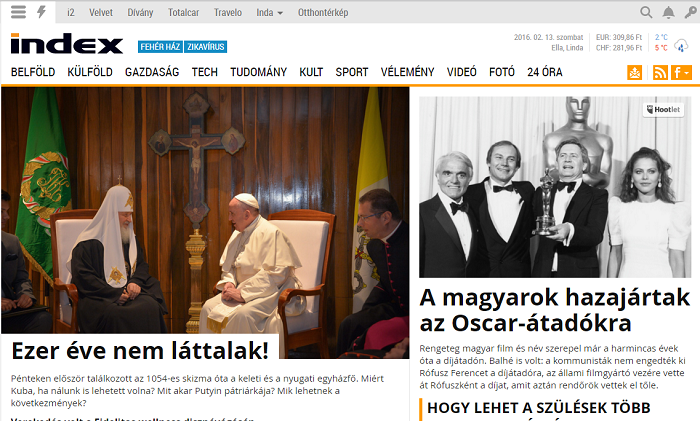Image resolution: width=700 pixels, height=421 pixels.
Task: Click the date '2016. 02. 13. szombat'
Action: [x=548, y=37]
